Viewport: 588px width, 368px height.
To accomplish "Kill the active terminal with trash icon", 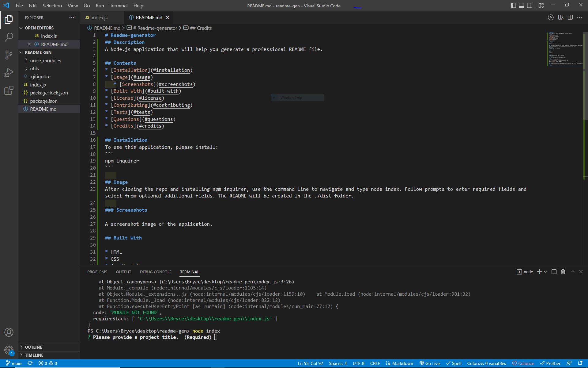I will [x=563, y=272].
